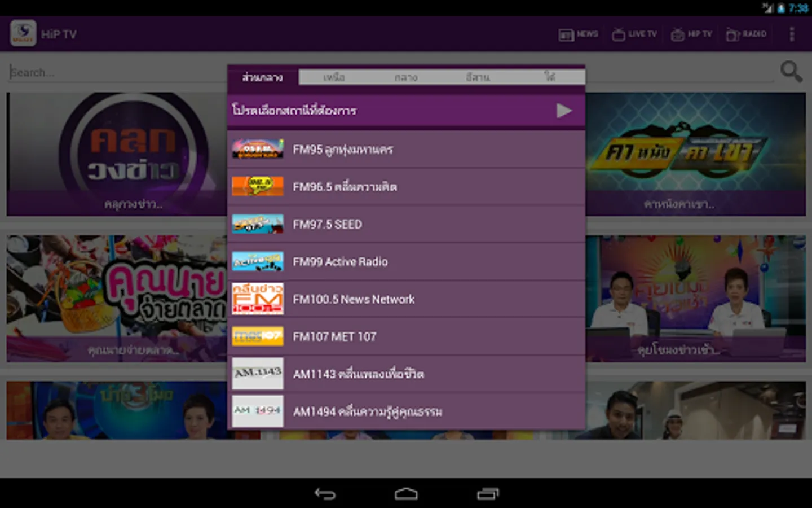
Task: Select FM96.5 คลื่นความคิด station
Action: (x=406, y=187)
